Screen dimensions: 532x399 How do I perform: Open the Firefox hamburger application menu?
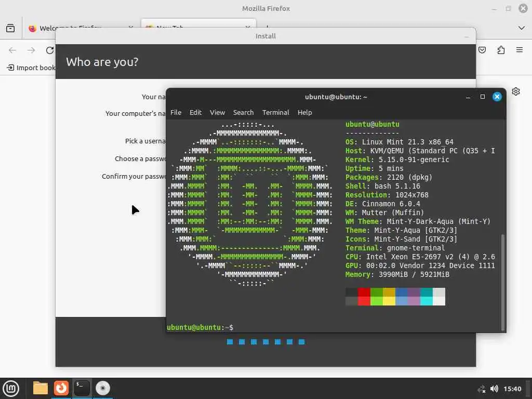[520, 50]
